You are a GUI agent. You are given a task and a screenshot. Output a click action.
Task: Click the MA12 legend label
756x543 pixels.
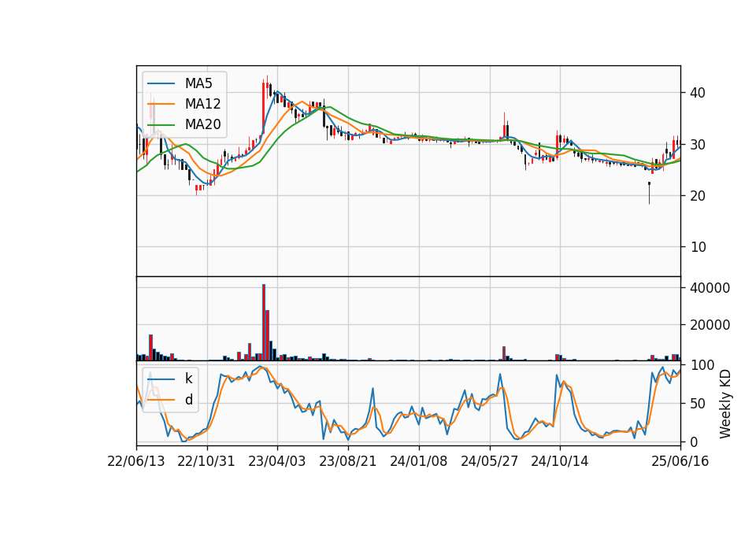(202, 104)
